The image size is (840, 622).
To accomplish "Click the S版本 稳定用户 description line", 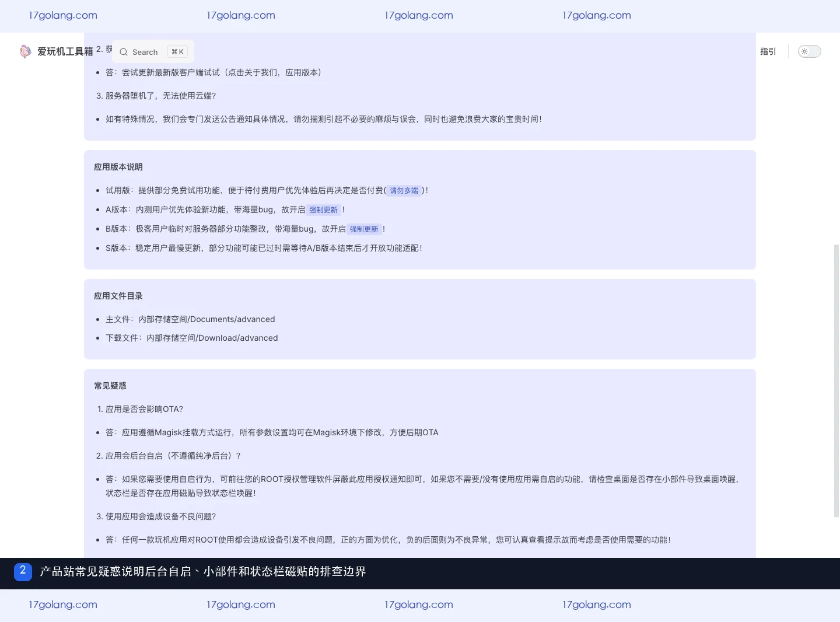I will click(264, 248).
